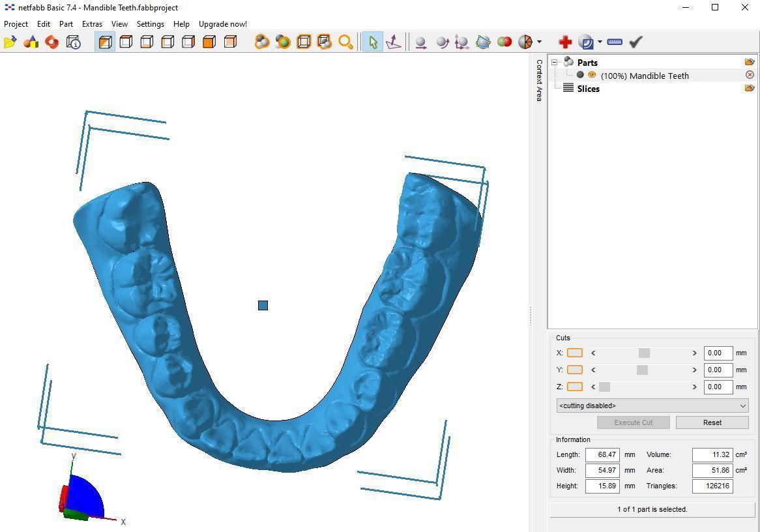This screenshot has width=760, height=532.
Task: Click the scale part icon
Action: [462, 42]
